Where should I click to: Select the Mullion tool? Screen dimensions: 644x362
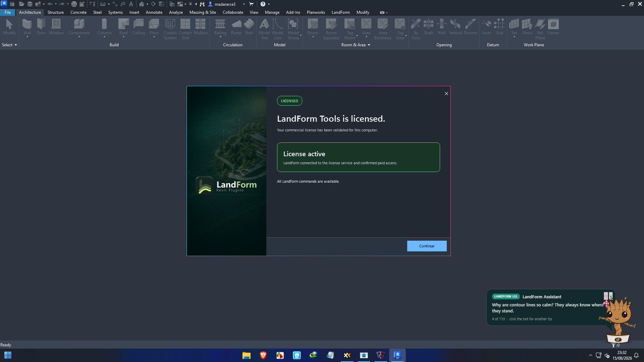pos(201,27)
